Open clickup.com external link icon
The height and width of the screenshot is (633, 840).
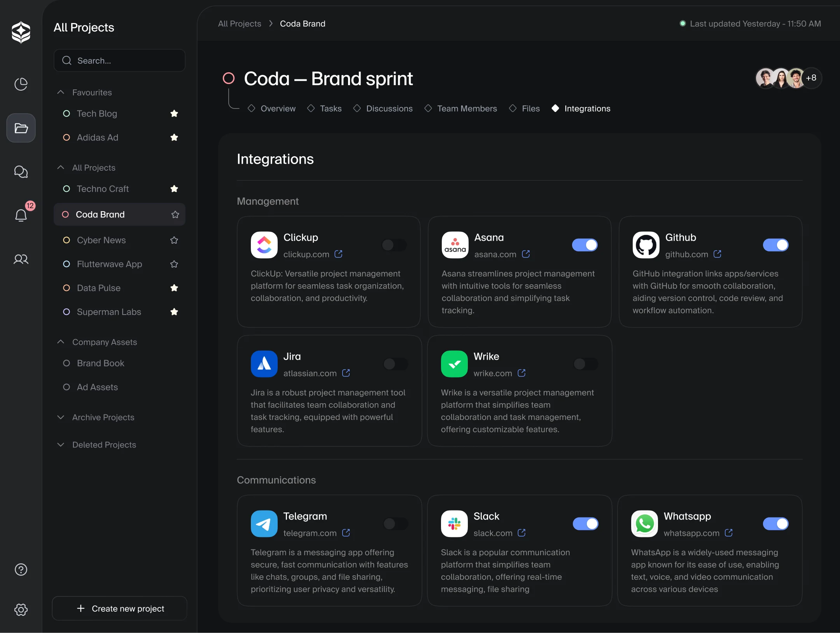point(339,254)
